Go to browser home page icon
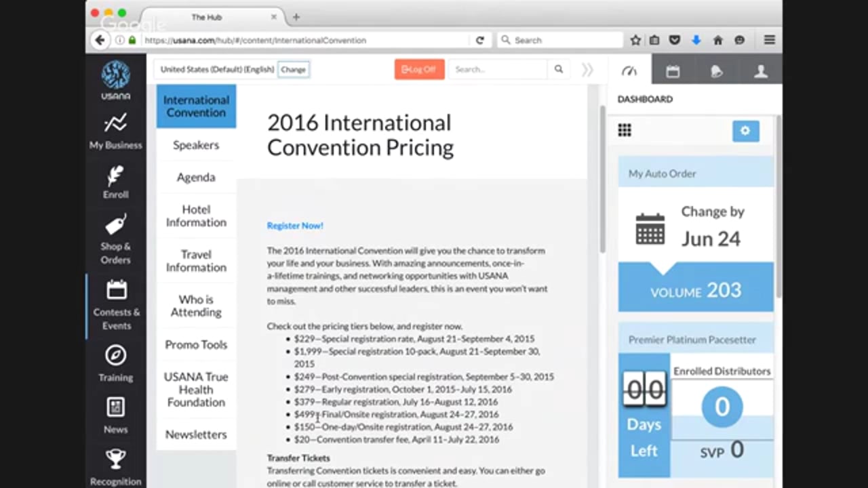 pyautogui.click(x=717, y=40)
